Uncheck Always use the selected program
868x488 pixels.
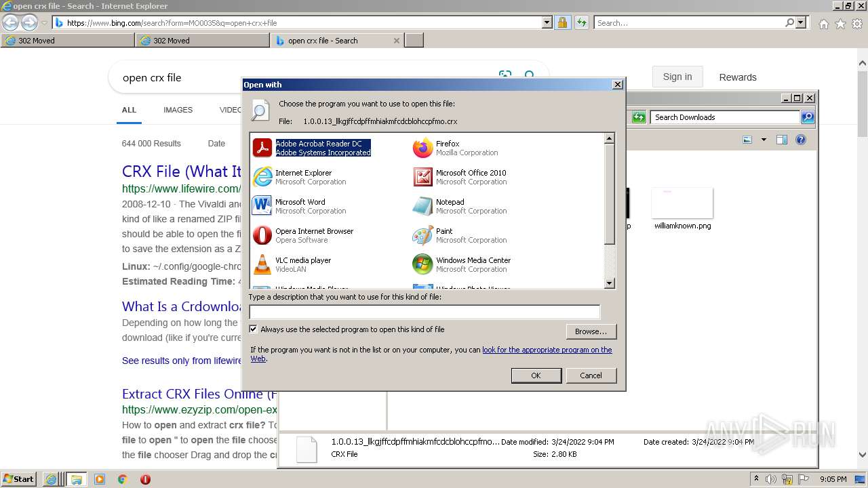point(254,329)
